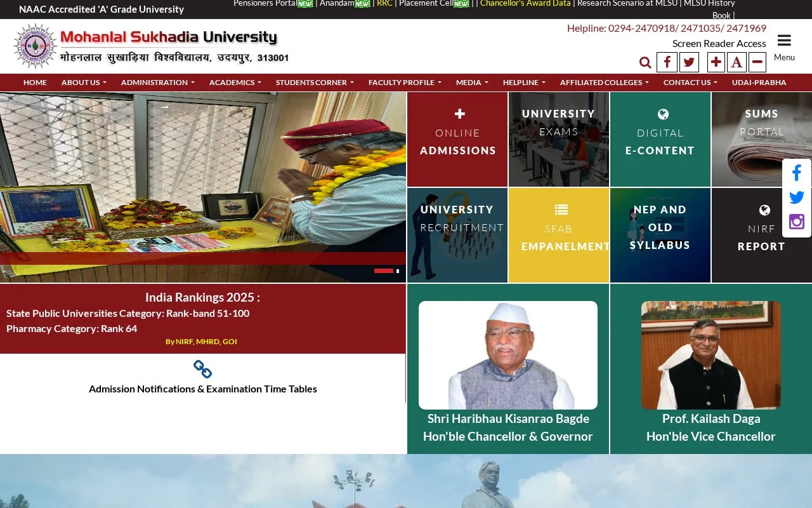The height and width of the screenshot is (508, 812).
Task: Decrease font size with minus icon
Action: click(757, 62)
